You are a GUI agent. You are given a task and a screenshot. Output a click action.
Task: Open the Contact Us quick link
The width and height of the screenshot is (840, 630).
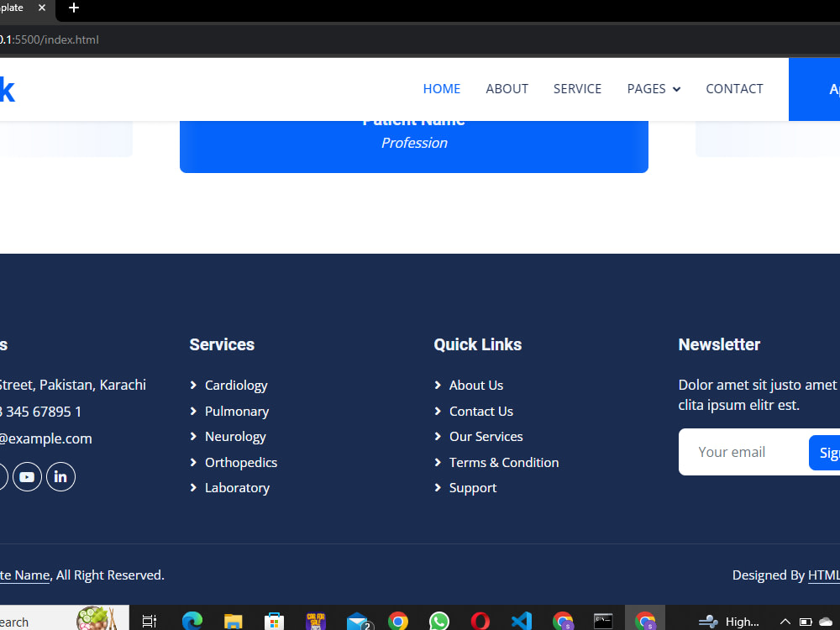pyautogui.click(x=481, y=412)
